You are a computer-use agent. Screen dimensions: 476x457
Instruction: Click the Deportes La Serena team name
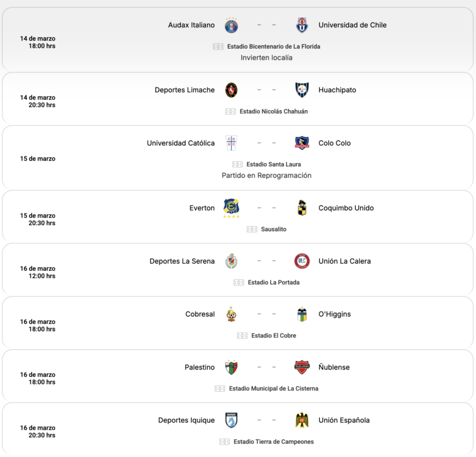point(182,261)
